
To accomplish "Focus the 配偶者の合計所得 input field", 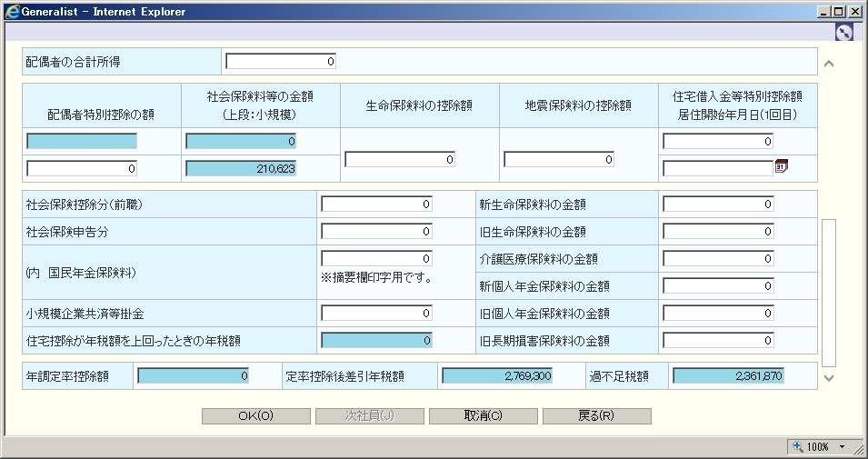I will tap(281, 62).
